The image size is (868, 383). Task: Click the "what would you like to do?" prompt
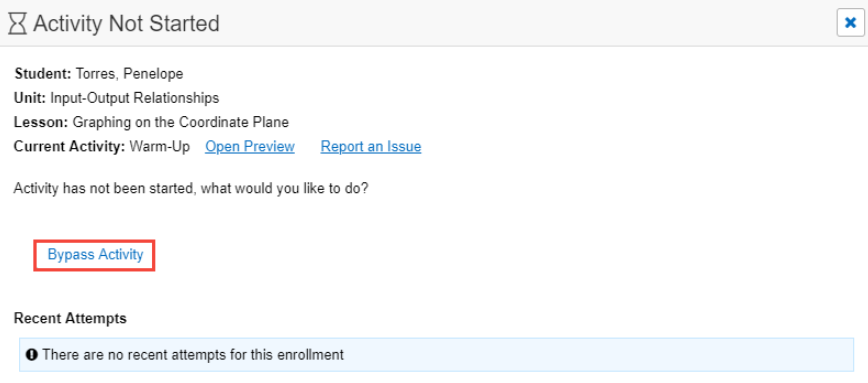(285, 188)
